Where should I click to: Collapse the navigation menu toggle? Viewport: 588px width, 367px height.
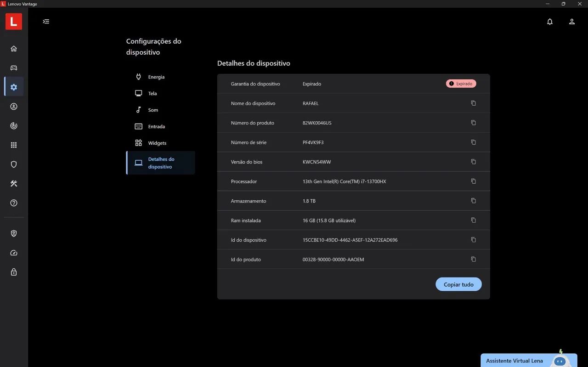pyautogui.click(x=46, y=22)
